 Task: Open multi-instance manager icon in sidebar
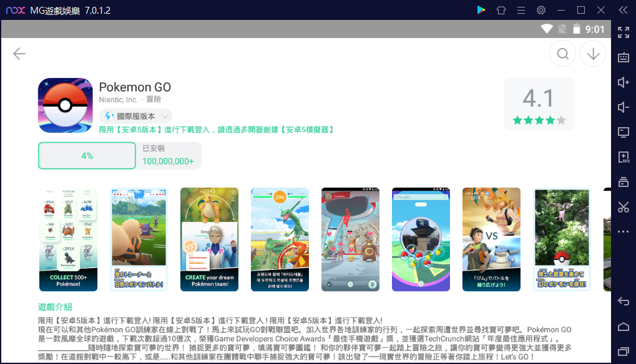[624, 182]
